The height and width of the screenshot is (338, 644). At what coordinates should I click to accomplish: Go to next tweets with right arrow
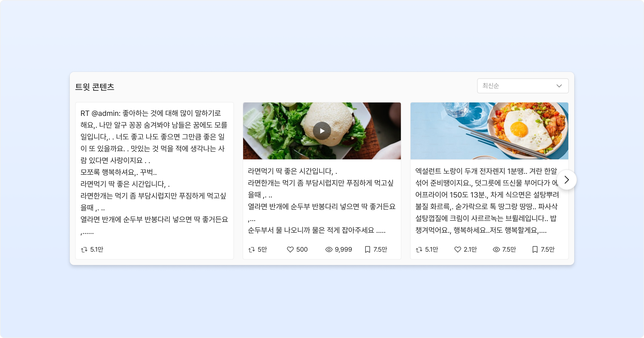(x=567, y=180)
